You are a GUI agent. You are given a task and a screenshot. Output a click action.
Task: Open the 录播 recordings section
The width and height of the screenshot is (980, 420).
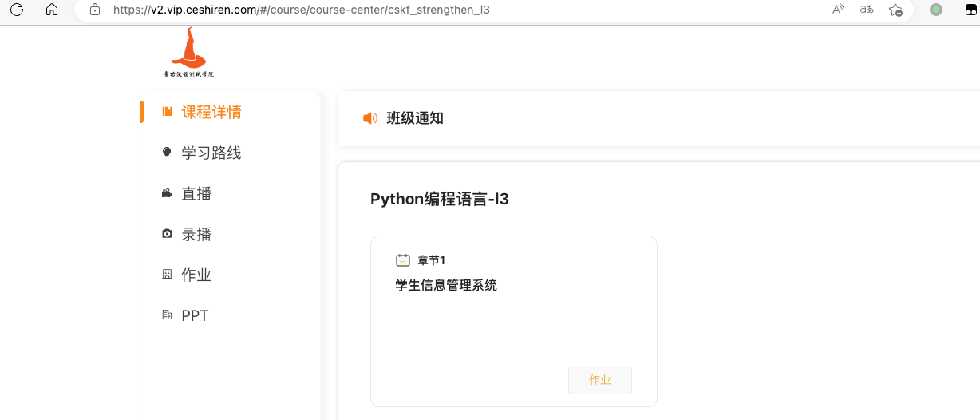pos(196,234)
